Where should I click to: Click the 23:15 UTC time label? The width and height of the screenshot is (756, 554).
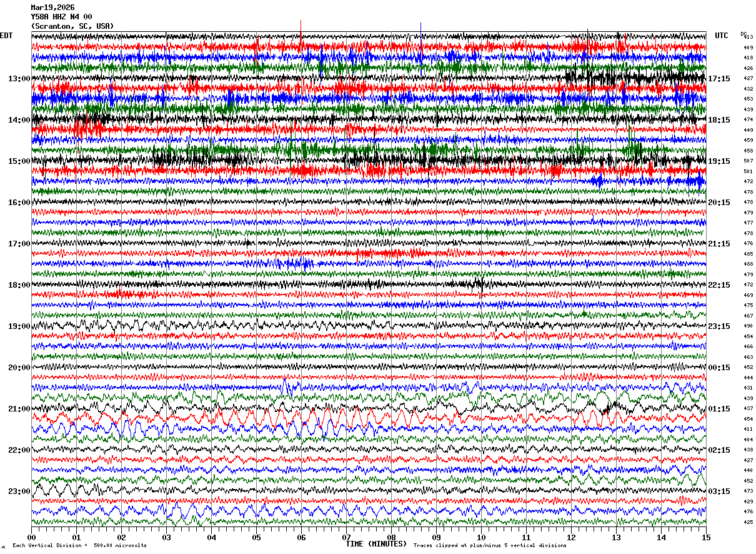click(x=719, y=326)
